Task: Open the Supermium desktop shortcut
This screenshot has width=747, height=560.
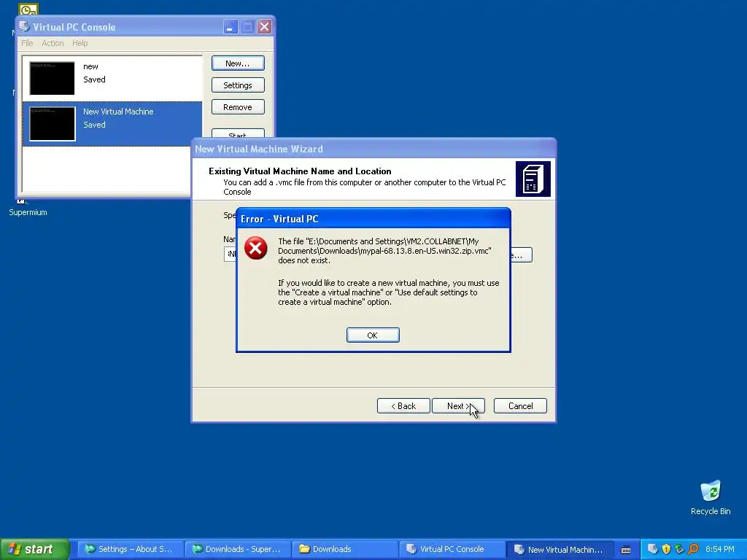Action: (28, 208)
